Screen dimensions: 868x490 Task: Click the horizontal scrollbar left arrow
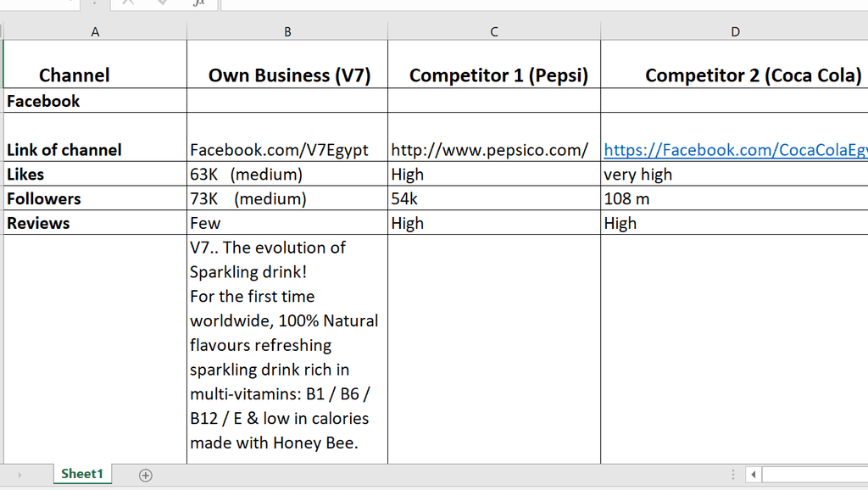(x=753, y=475)
